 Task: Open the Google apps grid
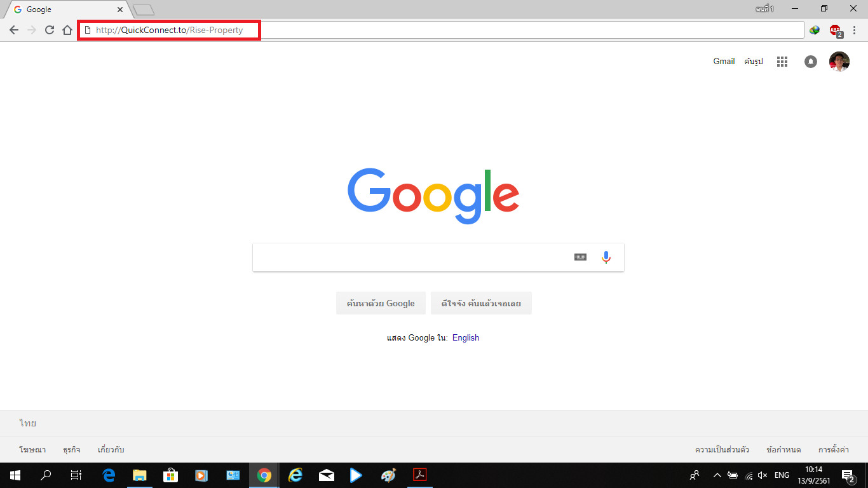tap(782, 62)
